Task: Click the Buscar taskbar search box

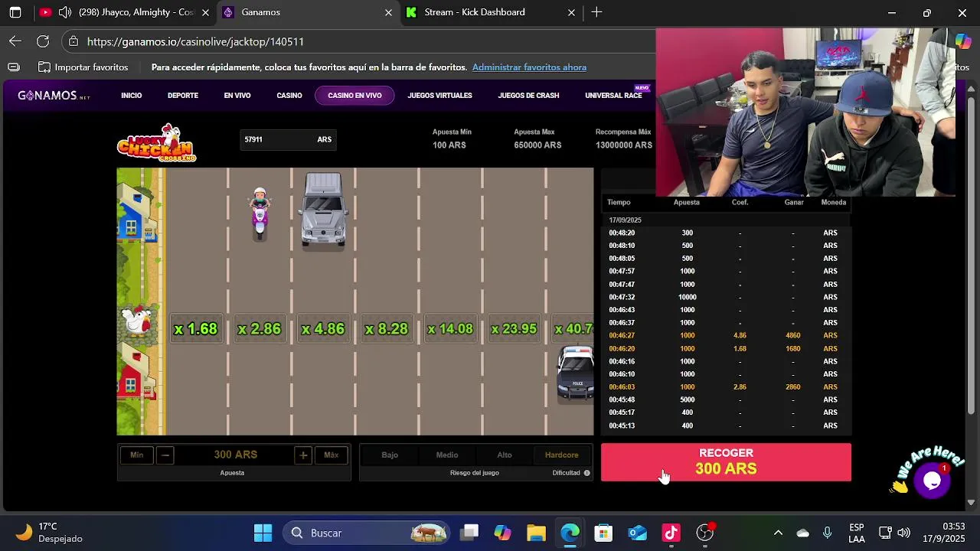Action: click(x=367, y=533)
